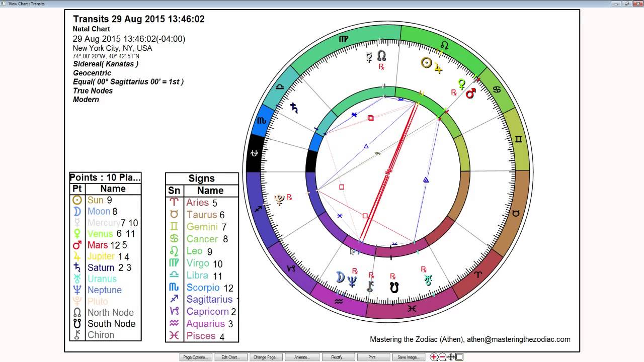The image size is (644, 362).
Task: Click the Sun glyph in the chart wheel
Action: [x=427, y=63]
